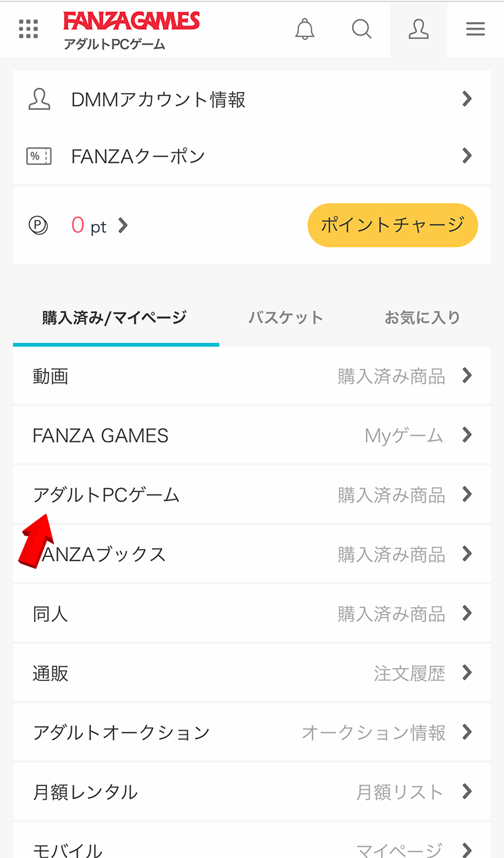Click chevron next to 0 pt
The height and width of the screenshot is (858, 504).
123,226
